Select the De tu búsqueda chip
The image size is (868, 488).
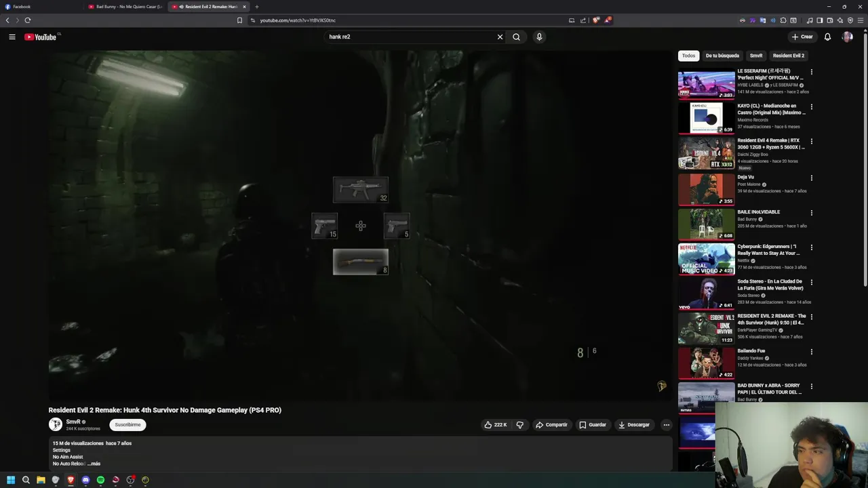pyautogui.click(x=722, y=56)
